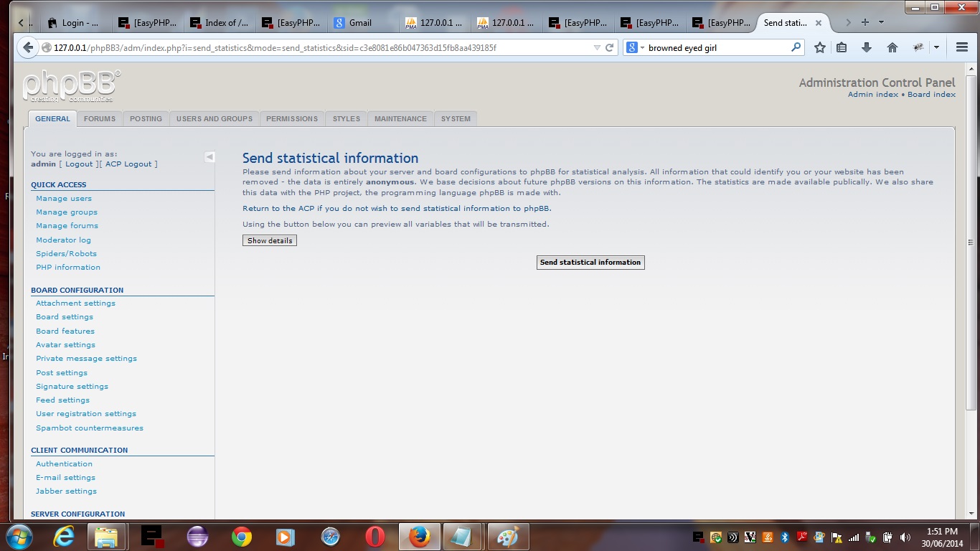Open Moderator log link
This screenshot has height=551, width=980.
(63, 240)
